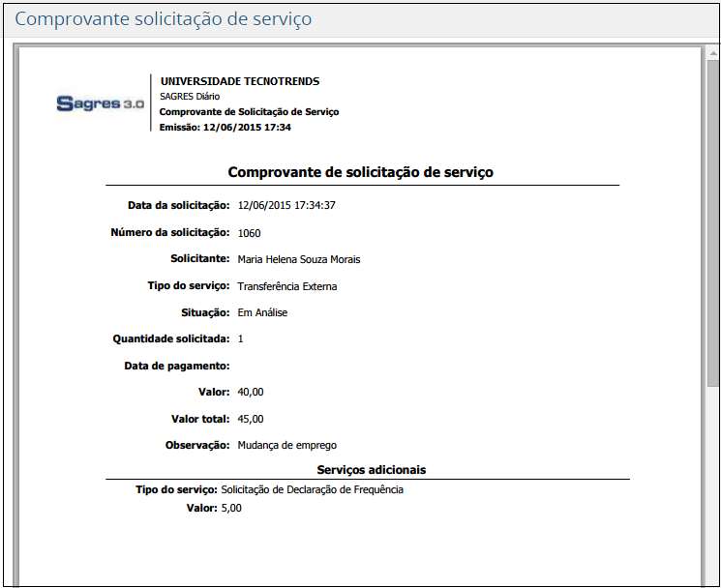
Task: Click the Sagres 3.0 logo
Action: 100,103
